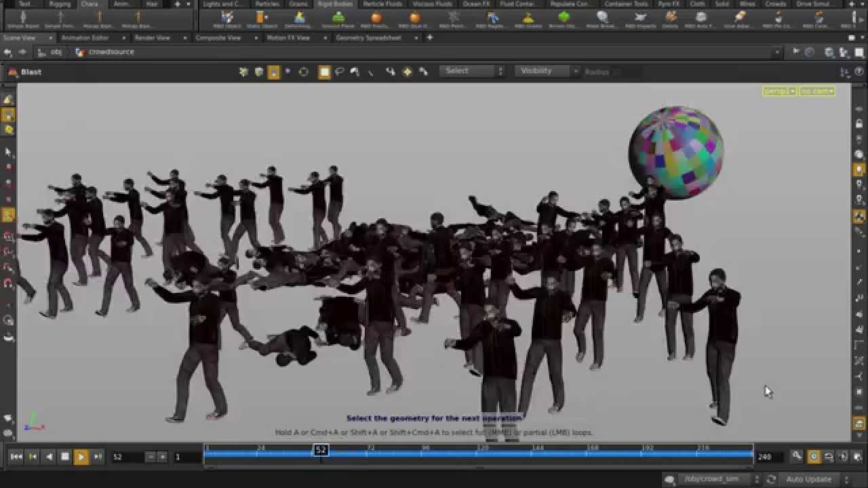Select the lasso picking tool icon
The height and width of the screenshot is (488, 868).
340,72
